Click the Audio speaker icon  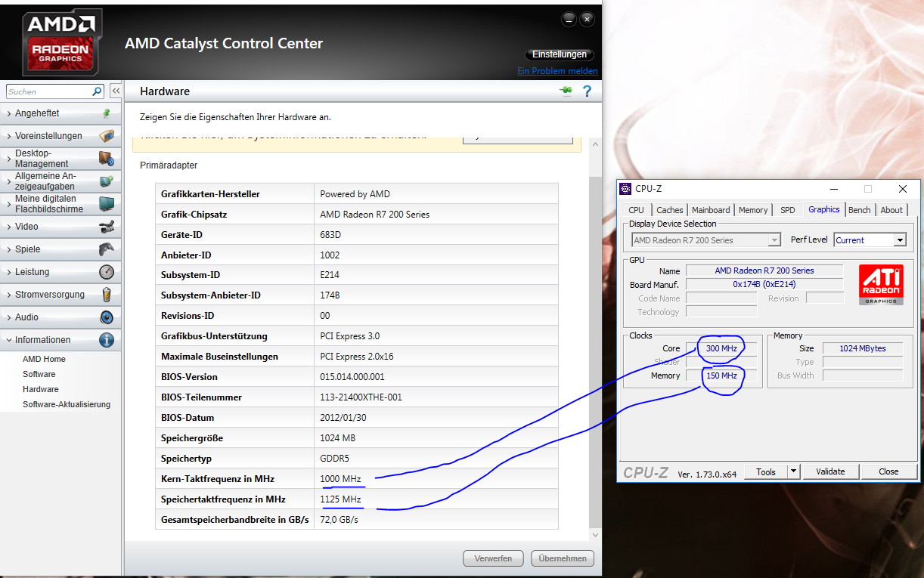point(107,317)
